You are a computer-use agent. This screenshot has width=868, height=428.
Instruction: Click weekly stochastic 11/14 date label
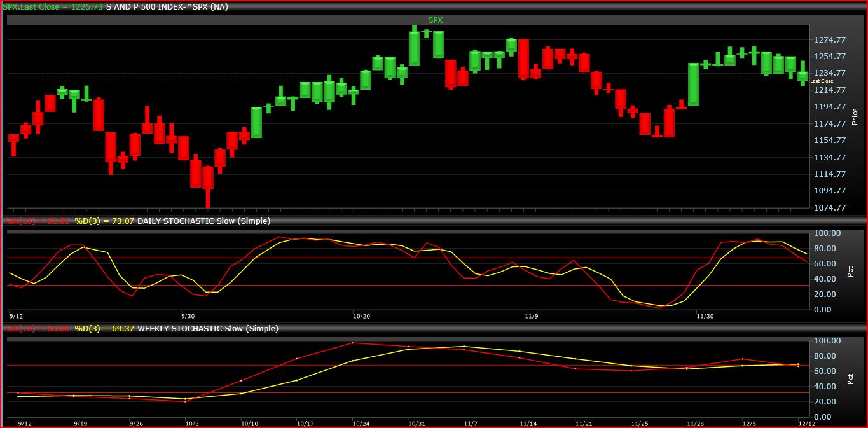click(x=528, y=423)
